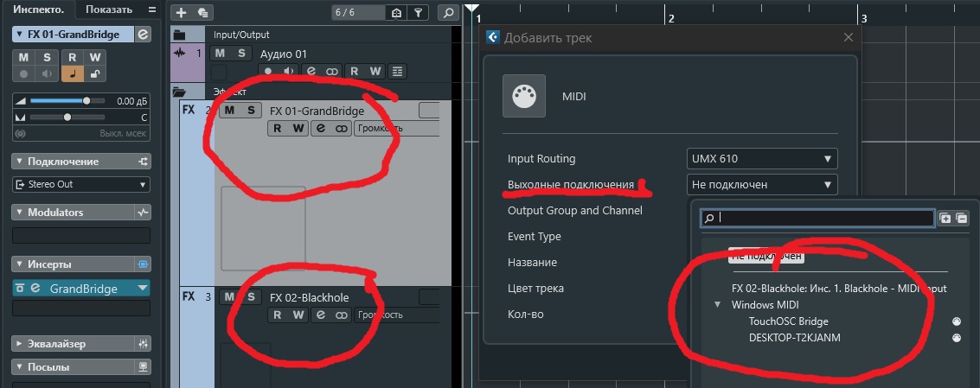Open channel settings 'e' on Аудио 01
The height and width of the screenshot is (388, 980).
tap(311, 71)
